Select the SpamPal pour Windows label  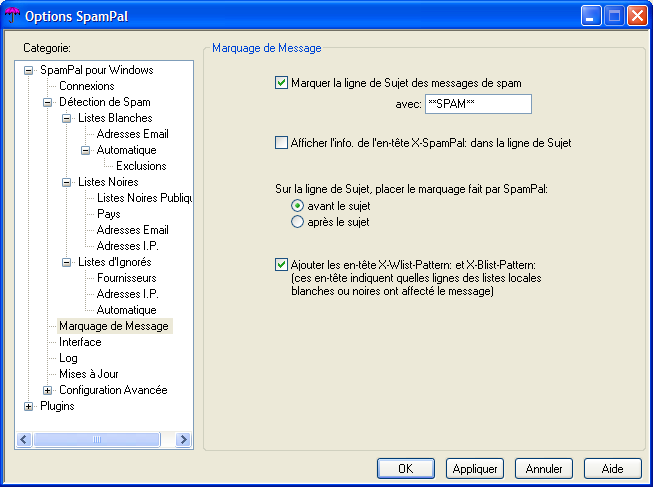tap(97, 70)
